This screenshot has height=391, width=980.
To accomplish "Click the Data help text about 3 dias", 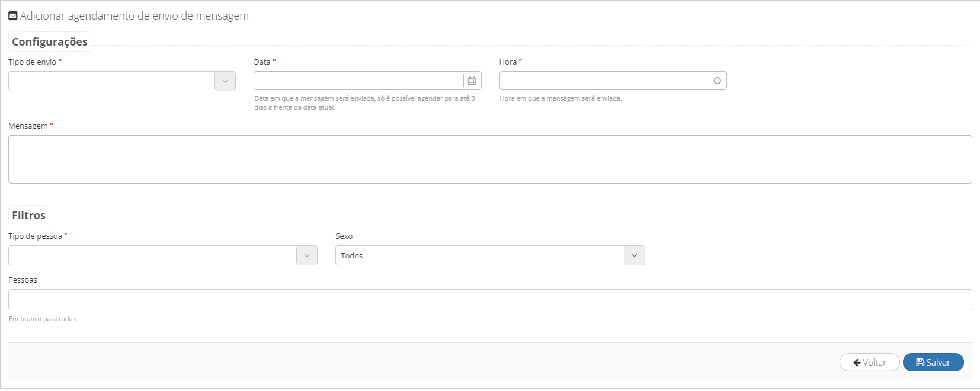I will coord(364,102).
